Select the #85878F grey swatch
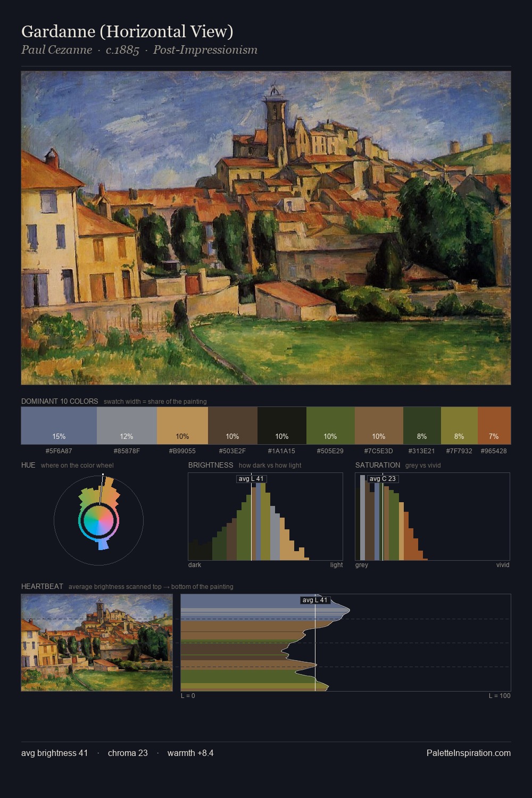 (x=127, y=425)
